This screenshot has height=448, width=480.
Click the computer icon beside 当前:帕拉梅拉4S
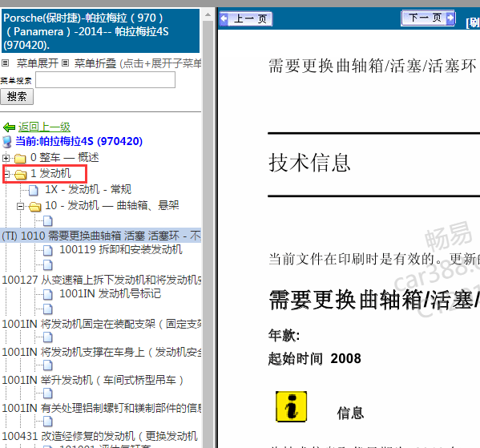7,142
